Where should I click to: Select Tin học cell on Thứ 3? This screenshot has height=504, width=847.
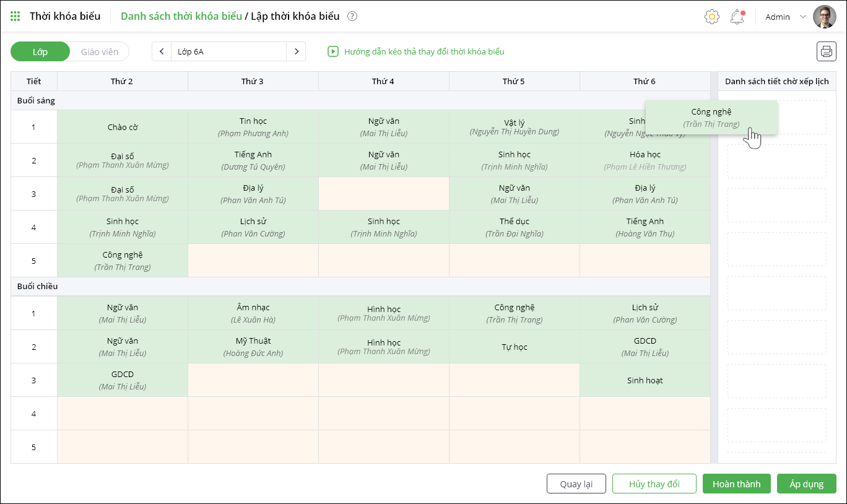tap(253, 127)
